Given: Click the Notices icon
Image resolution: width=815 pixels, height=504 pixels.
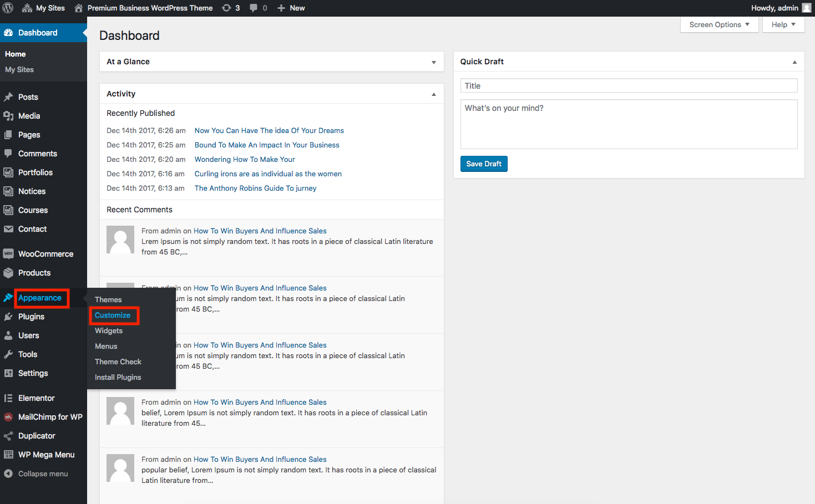Looking at the screenshot, I should pyautogui.click(x=8, y=191).
